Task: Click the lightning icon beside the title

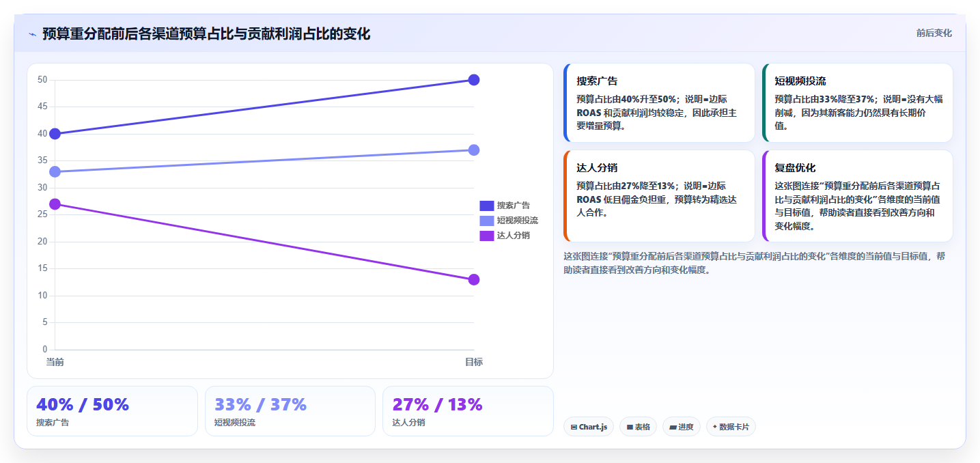Action: coord(32,34)
